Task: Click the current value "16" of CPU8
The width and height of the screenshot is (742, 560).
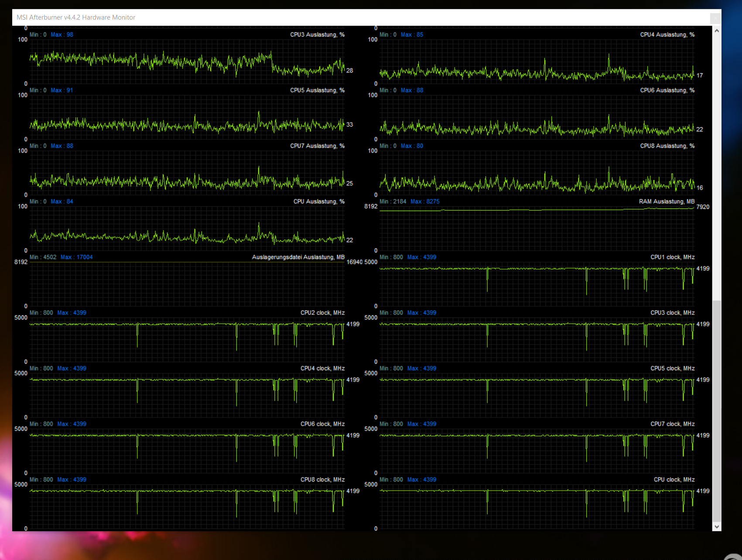Action: pos(700,188)
